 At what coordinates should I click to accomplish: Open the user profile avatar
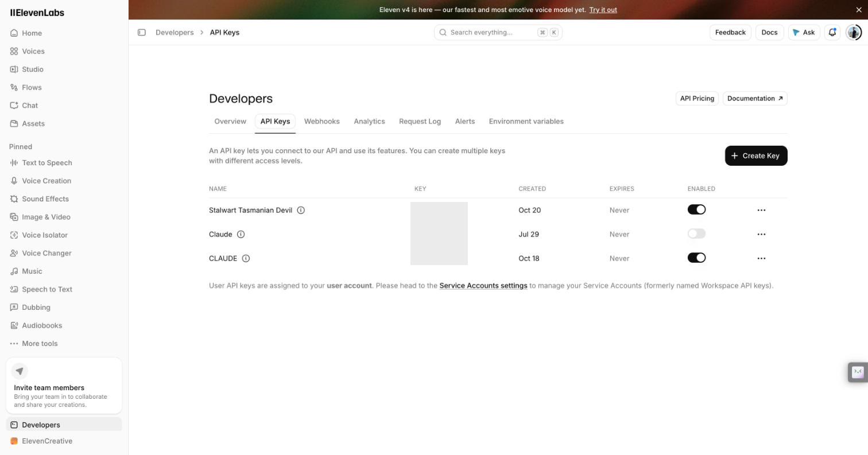click(854, 33)
